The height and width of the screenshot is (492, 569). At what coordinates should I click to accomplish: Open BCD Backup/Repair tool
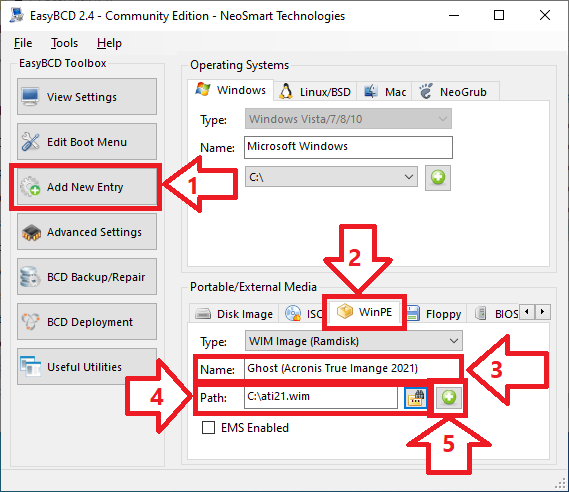pos(87,277)
